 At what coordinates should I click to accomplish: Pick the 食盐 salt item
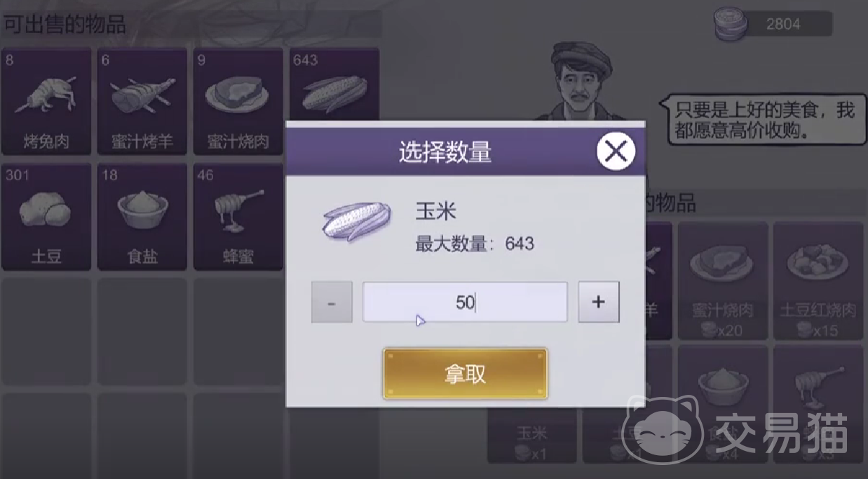(142, 217)
